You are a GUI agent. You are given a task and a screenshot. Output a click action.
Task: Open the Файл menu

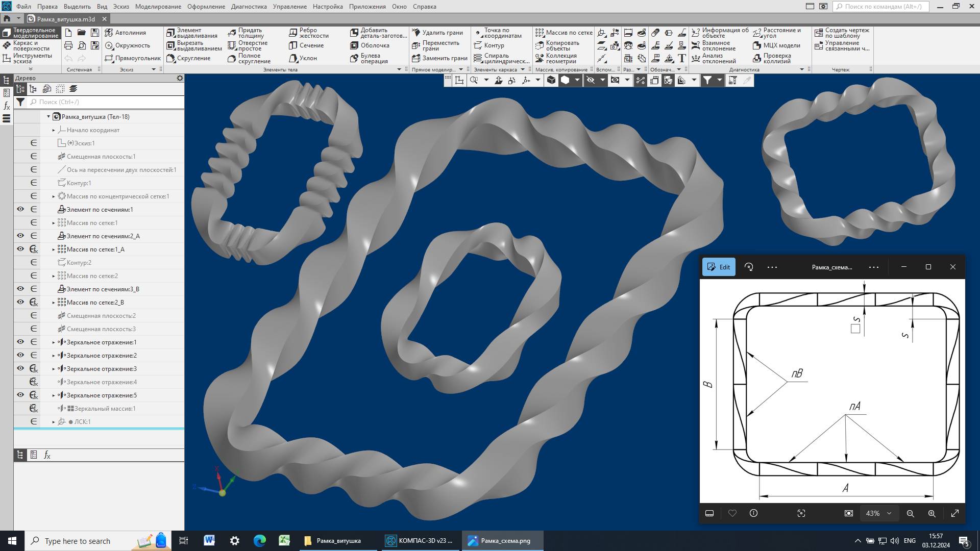coord(23,7)
